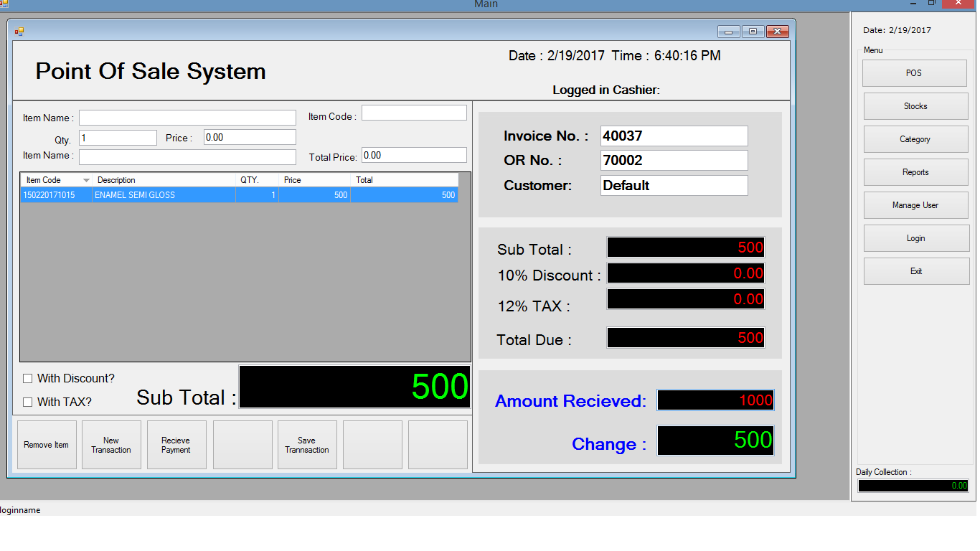Select Manage User menu button
The width and height of the screenshot is (980, 551).
pos(915,205)
